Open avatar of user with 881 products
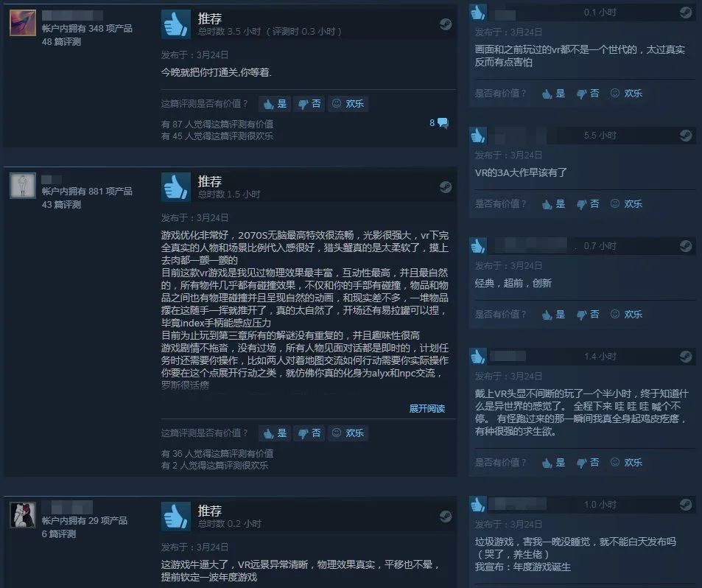Image resolution: width=702 pixels, height=588 pixels. [23, 186]
